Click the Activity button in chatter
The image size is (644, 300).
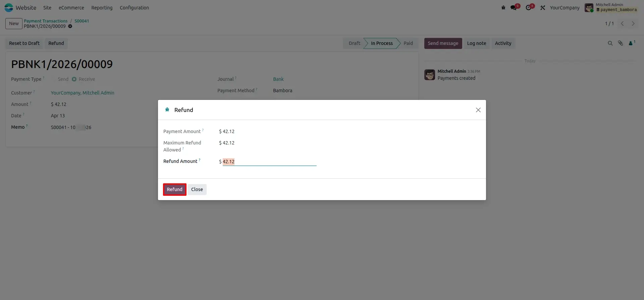pos(503,43)
